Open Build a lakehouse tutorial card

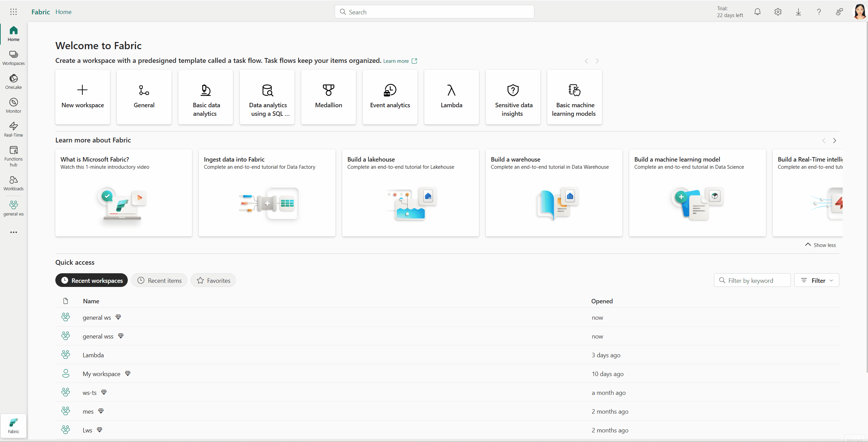(410, 193)
